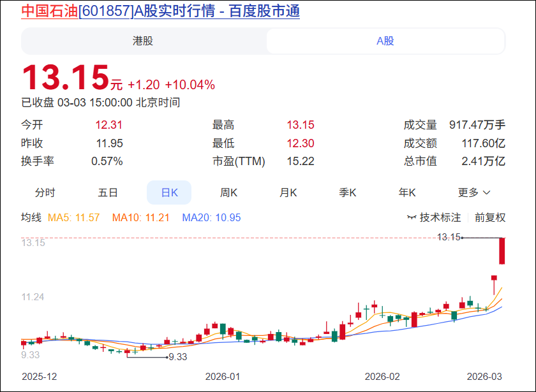Select the 季K chart tab
The image size is (536, 392).
pyautogui.click(x=347, y=192)
